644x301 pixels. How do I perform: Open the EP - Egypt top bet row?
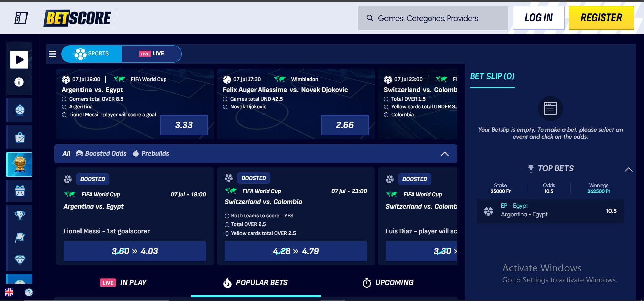point(550,211)
